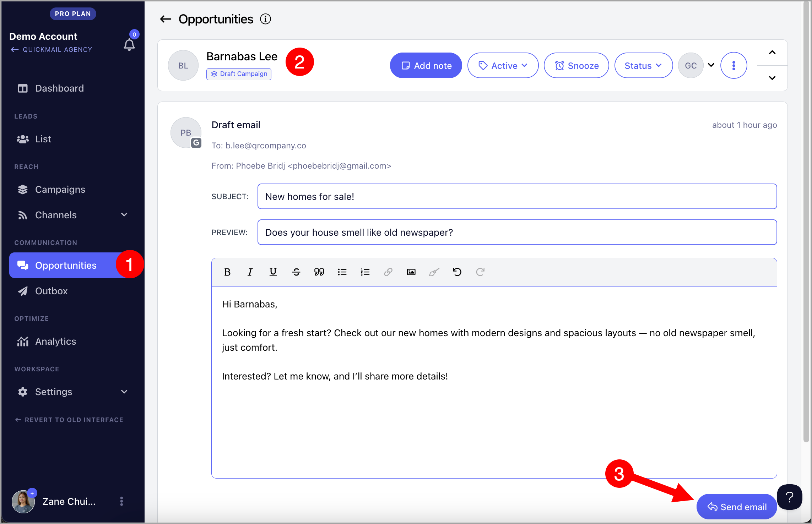812x524 pixels.
Task: Click the Preview text input field
Action: coord(517,232)
